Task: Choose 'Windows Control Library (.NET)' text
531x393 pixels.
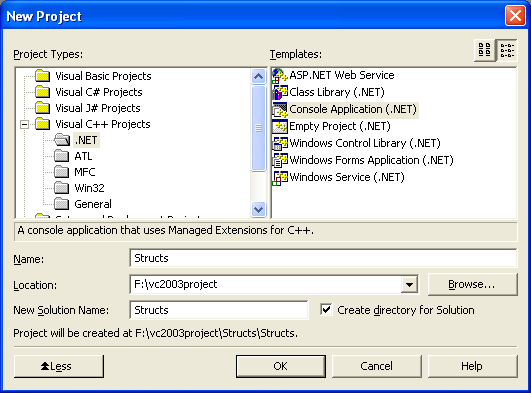Action: click(365, 143)
